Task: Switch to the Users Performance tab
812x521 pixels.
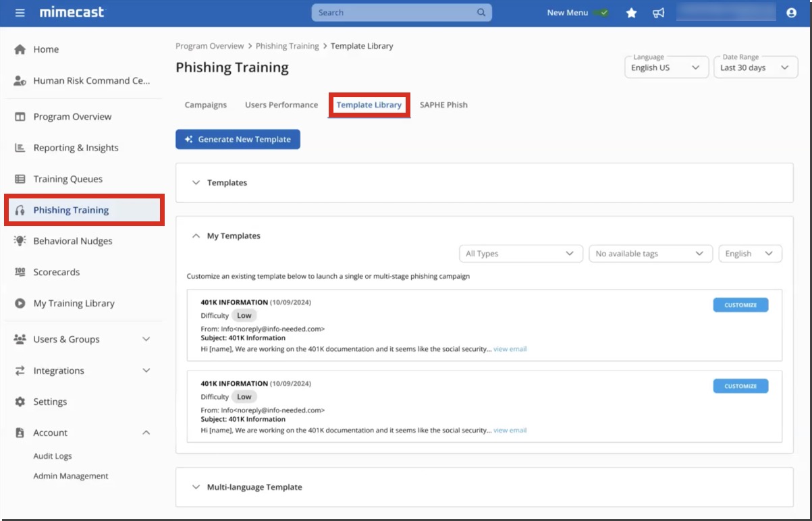Action: [x=281, y=105]
